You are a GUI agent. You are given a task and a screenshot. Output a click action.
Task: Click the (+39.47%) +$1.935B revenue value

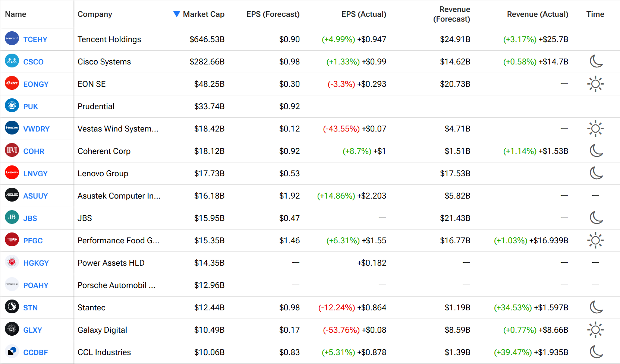pyautogui.click(x=531, y=352)
